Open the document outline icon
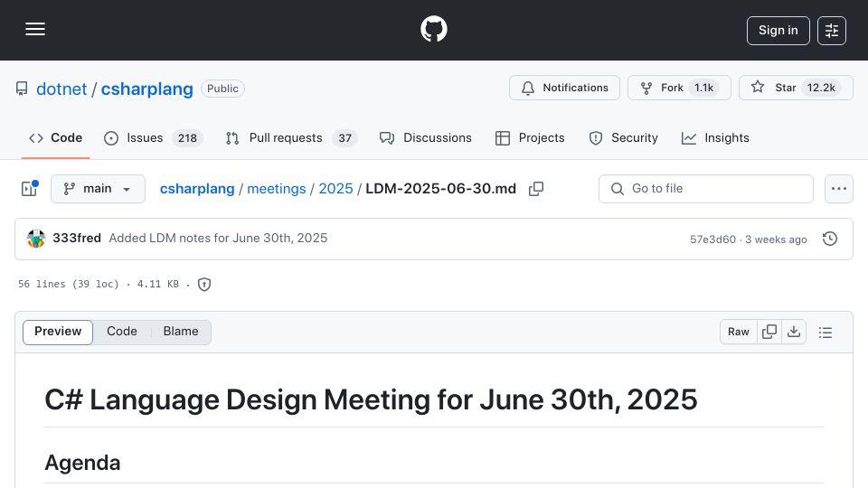Image resolution: width=868 pixels, height=488 pixels. (826, 333)
